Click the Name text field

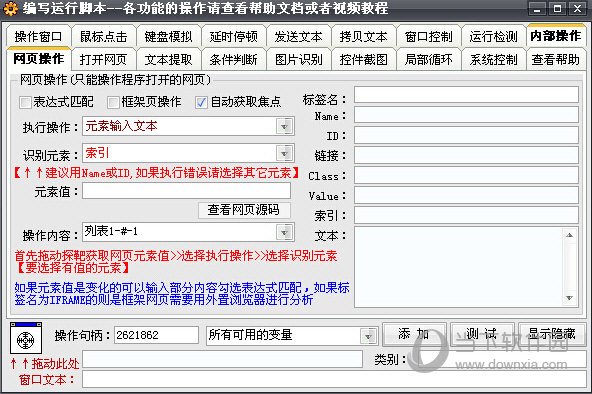point(466,114)
